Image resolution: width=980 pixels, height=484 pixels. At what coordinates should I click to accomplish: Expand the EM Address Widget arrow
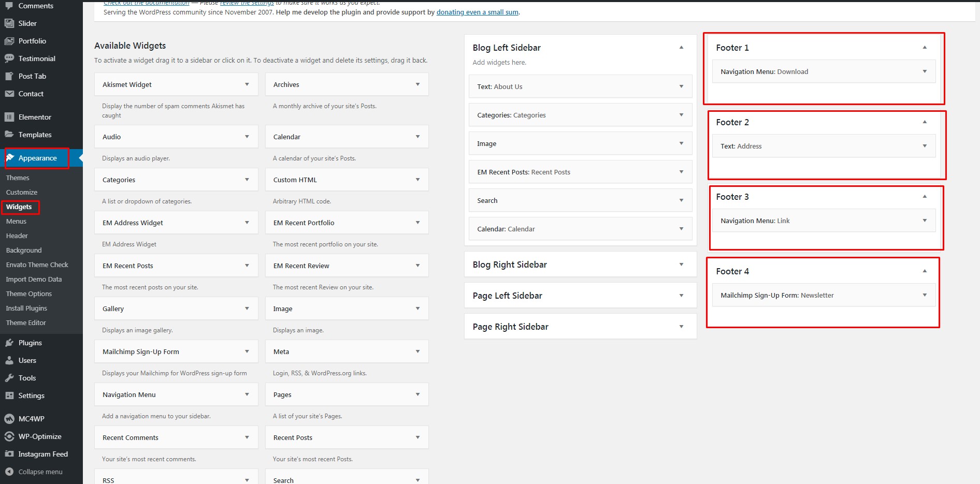(247, 223)
